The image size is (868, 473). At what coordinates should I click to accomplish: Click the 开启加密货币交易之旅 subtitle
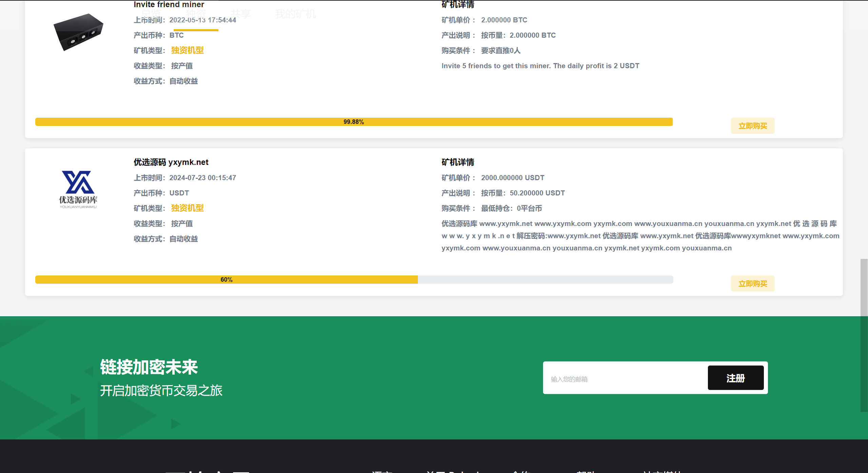[x=161, y=391]
